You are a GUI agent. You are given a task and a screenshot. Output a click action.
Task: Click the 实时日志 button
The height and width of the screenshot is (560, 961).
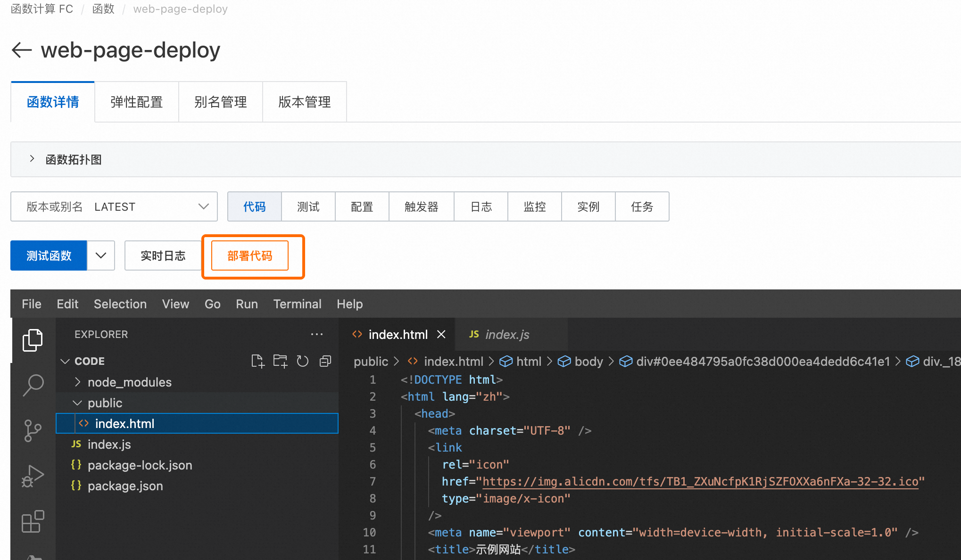point(163,255)
